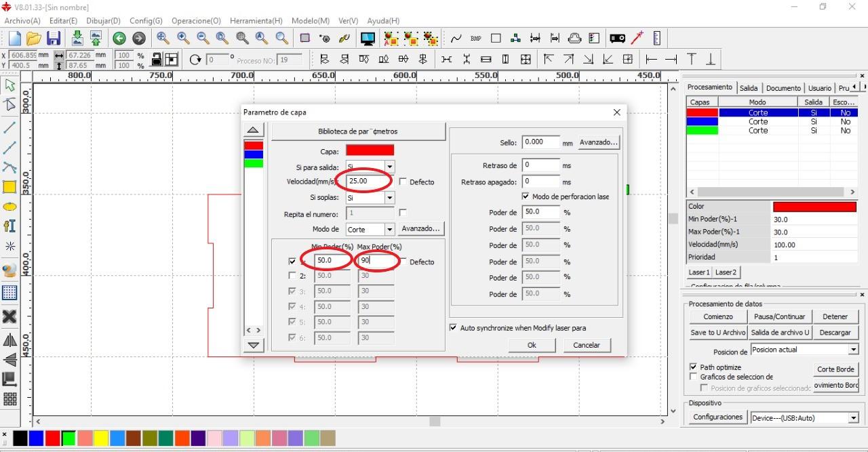
Task: Toggle Graficos de seleccion de checkbox
Action: coord(693,377)
